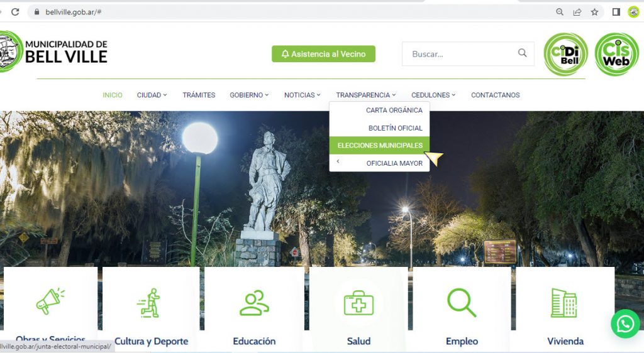Go to the Contactanos page
Screen dimensions: 644x353
495,95
